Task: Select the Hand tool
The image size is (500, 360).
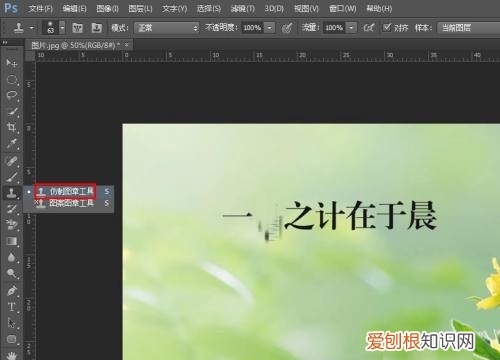Action: (x=12, y=355)
